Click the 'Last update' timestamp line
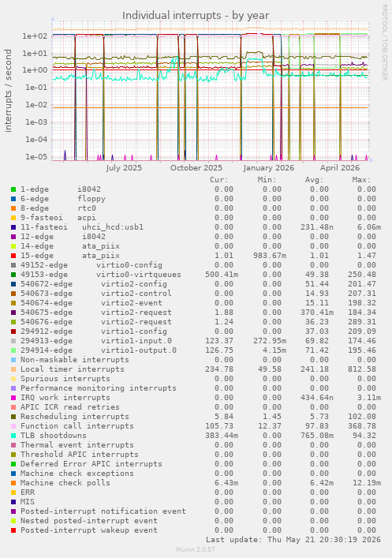This screenshot has width=392, height=558. (x=293, y=540)
